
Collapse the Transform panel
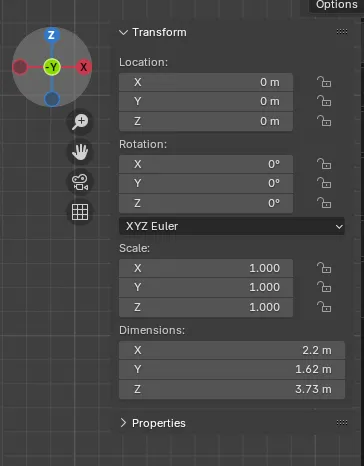point(123,32)
